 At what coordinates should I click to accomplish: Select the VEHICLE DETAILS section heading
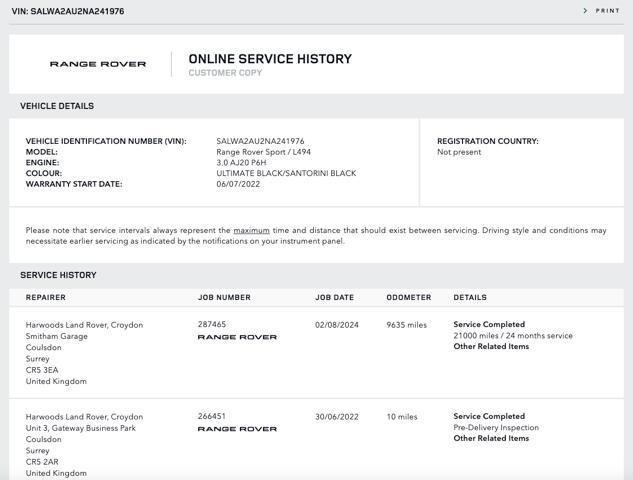(x=57, y=106)
